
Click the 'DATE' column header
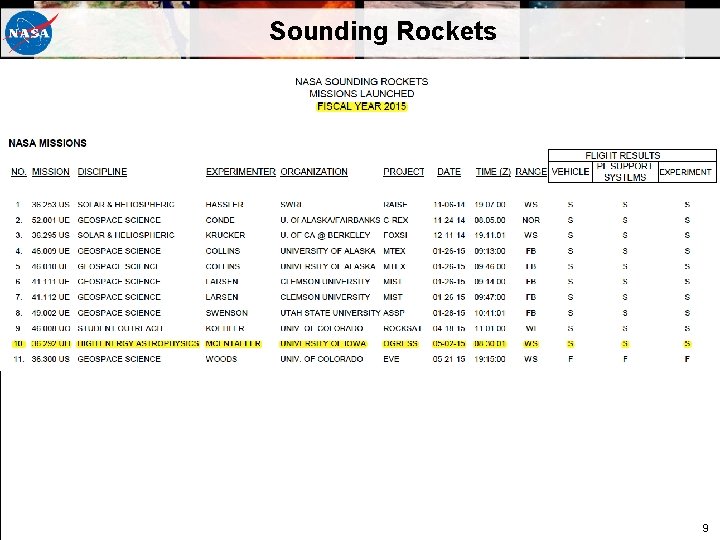(449, 172)
